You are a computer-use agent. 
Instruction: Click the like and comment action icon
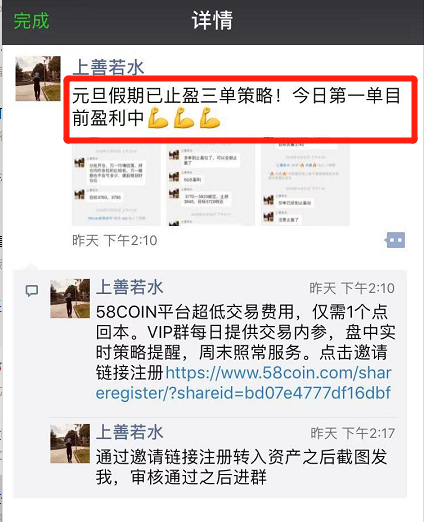pos(395,240)
